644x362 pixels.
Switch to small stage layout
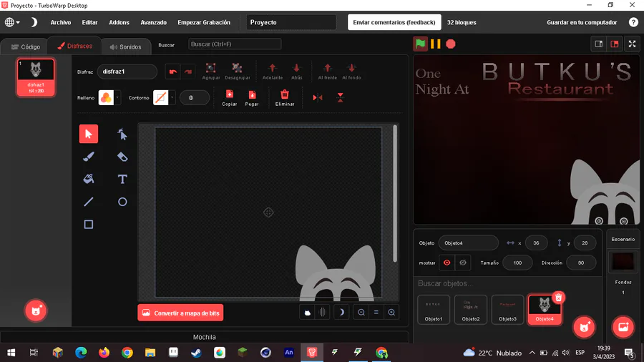point(598,44)
